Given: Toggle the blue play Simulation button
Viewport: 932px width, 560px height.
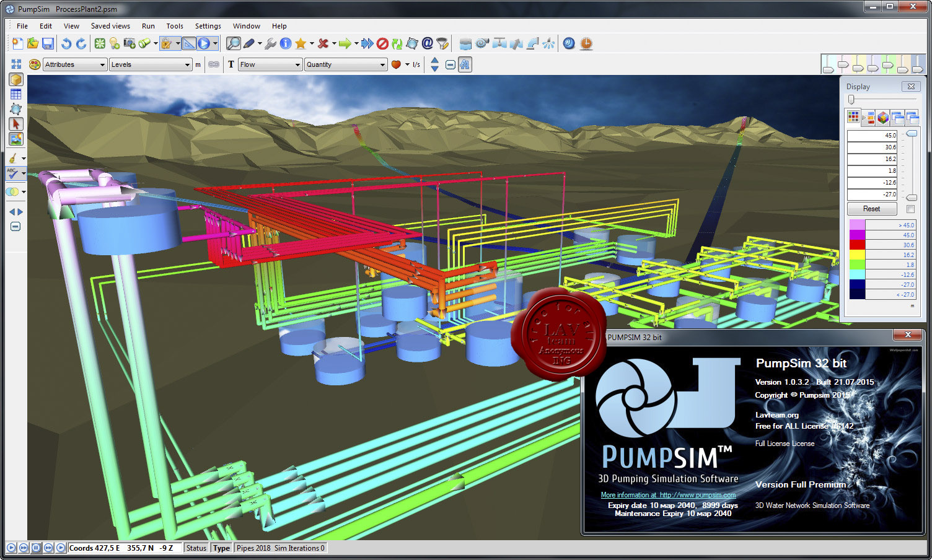Looking at the screenshot, I should point(204,43).
